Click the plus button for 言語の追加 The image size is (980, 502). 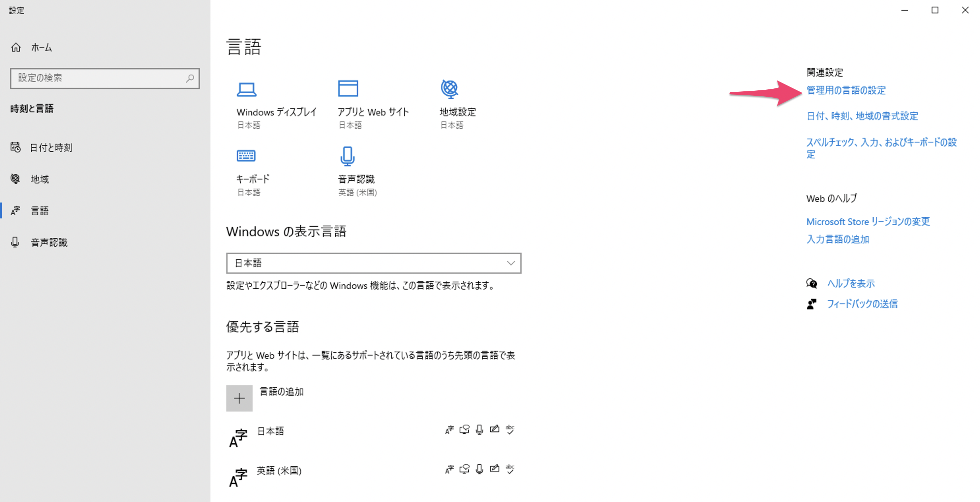click(239, 398)
